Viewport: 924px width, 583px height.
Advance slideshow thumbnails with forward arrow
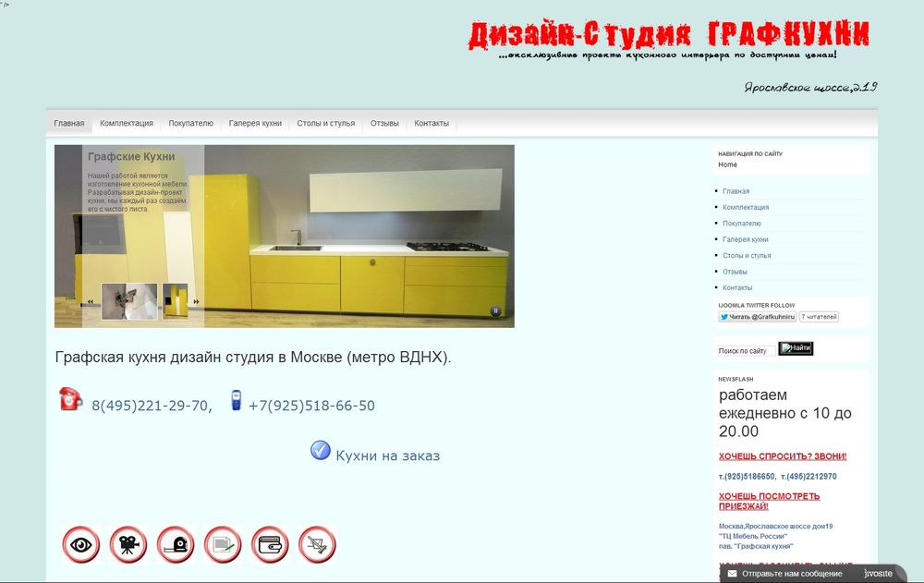point(196,302)
